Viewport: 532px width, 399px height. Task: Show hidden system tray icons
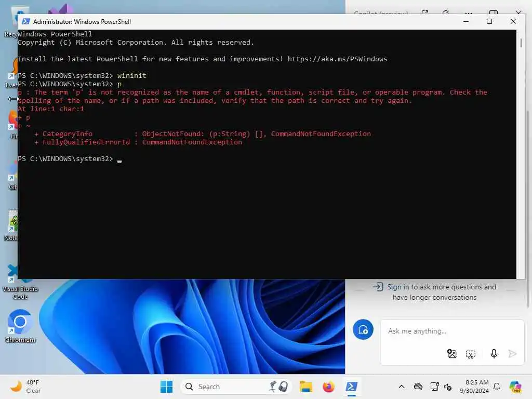(x=402, y=387)
